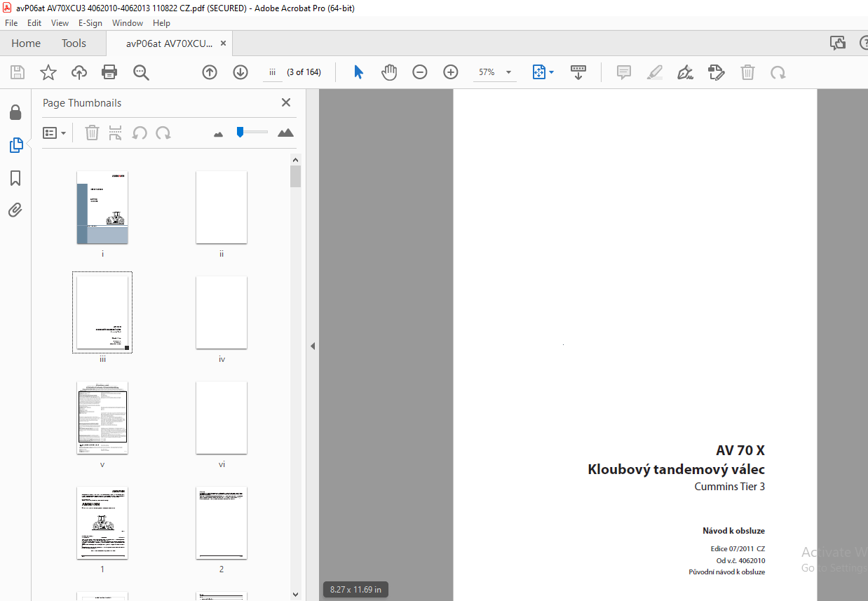Click the 'Cummins Tier 3' text
This screenshot has height=601, width=868.
click(730, 487)
